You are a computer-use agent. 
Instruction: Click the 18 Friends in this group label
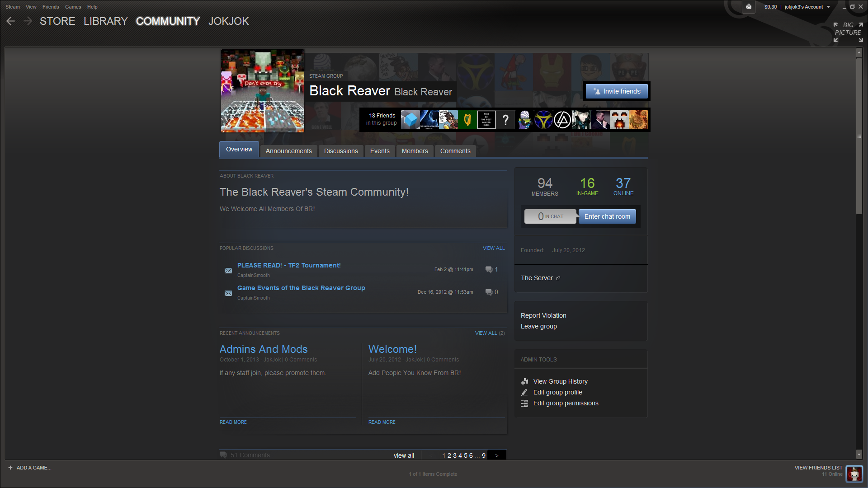pos(382,119)
